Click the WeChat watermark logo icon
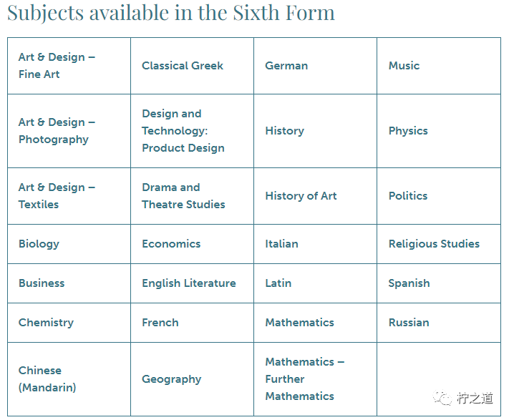The height and width of the screenshot is (420, 509). 445,398
